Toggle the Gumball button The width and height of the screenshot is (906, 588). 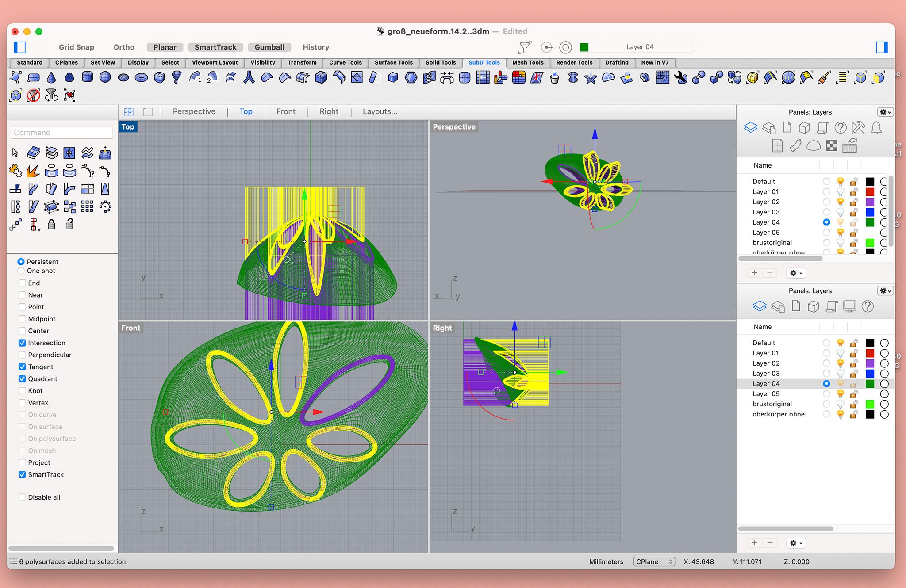269,47
